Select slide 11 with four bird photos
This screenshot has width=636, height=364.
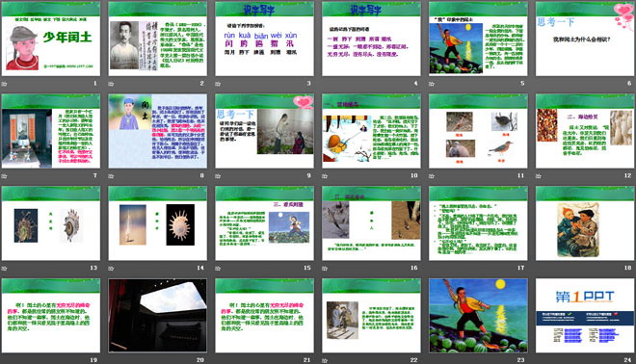click(478, 131)
